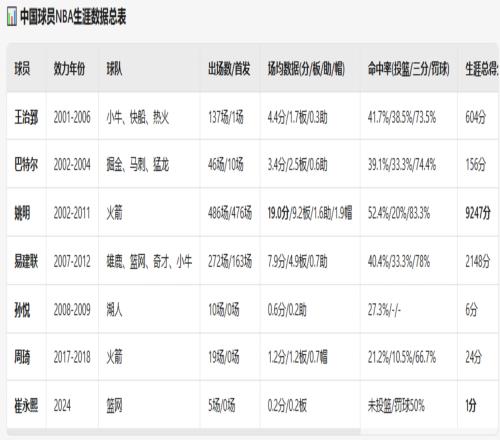Select the player name 孙悦

[x=22, y=310]
